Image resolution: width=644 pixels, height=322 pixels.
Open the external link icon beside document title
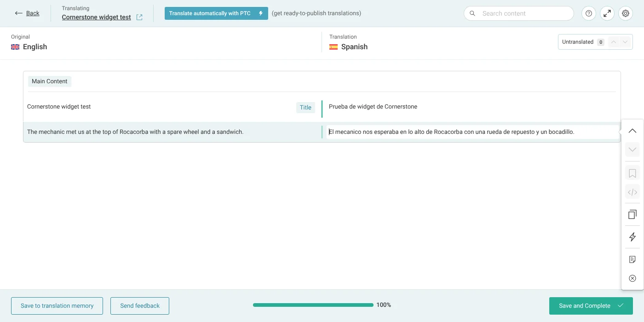tap(139, 17)
